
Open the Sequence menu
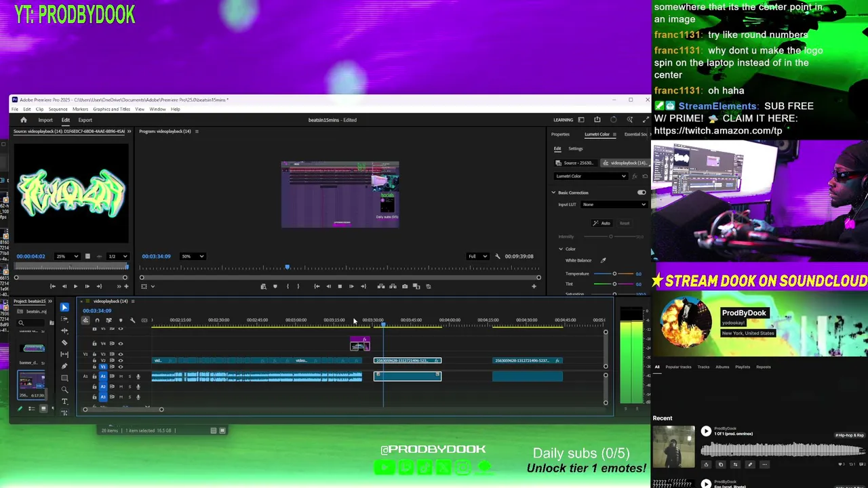[x=58, y=109]
